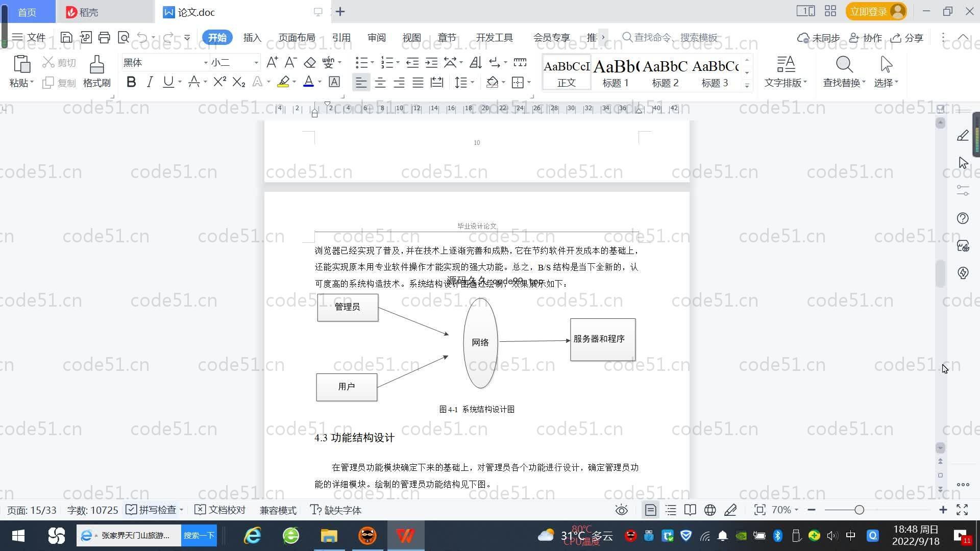The width and height of the screenshot is (980, 551).
Task: Click the Save icon in quick access toolbar
Action: 66,37
